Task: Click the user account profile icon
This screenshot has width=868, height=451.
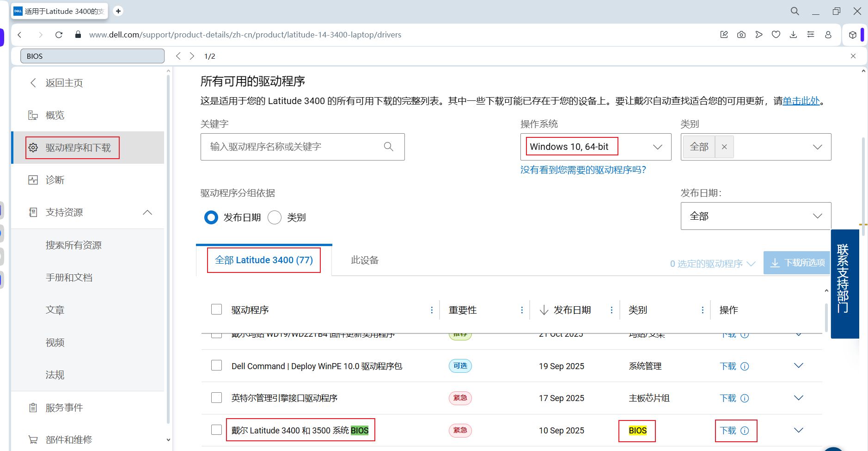Action: (828, 35)
